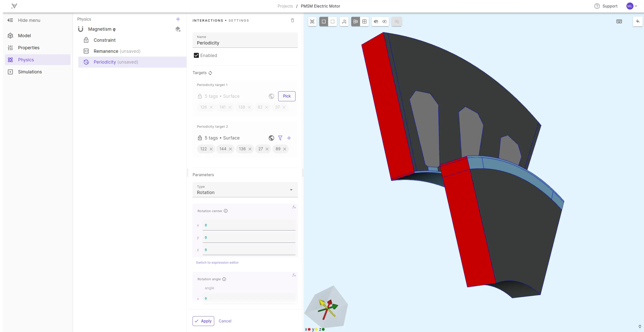Viewport: 644px width, 332px height.
Task: Remove tag 37 from target 1
Action: (x=284, y=107)
